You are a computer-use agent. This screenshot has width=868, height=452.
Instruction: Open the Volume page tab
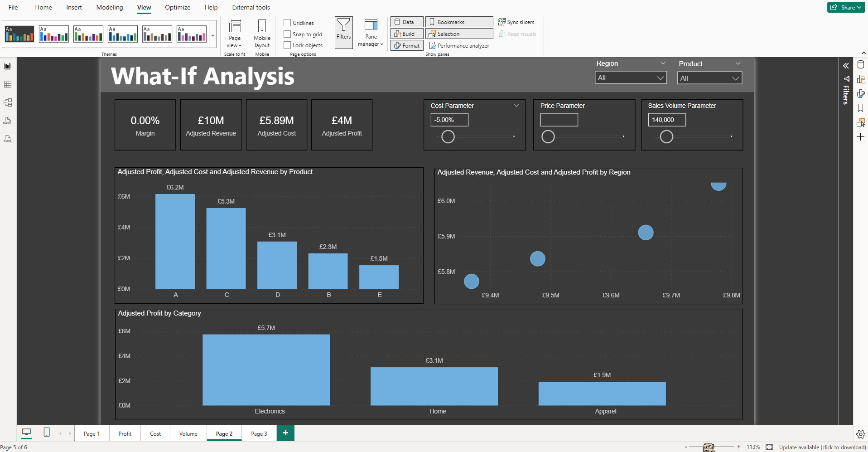(188, 433)
